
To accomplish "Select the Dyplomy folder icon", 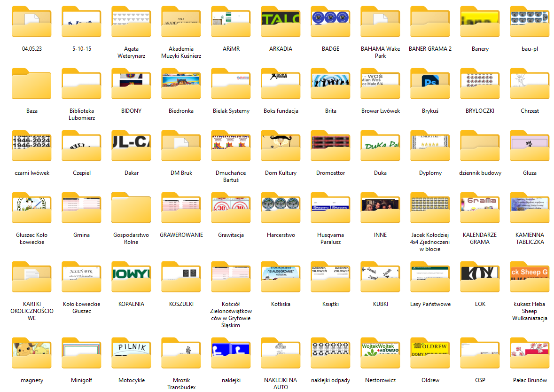I will 430,146.
